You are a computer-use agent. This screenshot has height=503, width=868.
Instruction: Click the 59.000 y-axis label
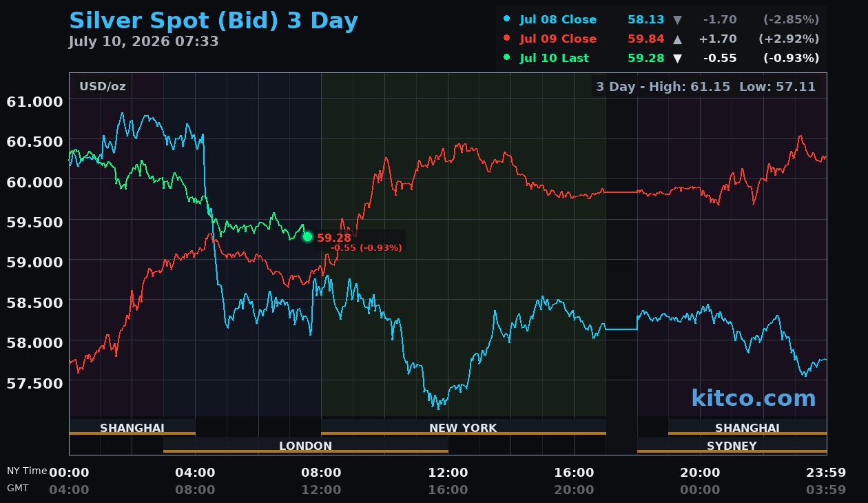(x=34, y=262)
